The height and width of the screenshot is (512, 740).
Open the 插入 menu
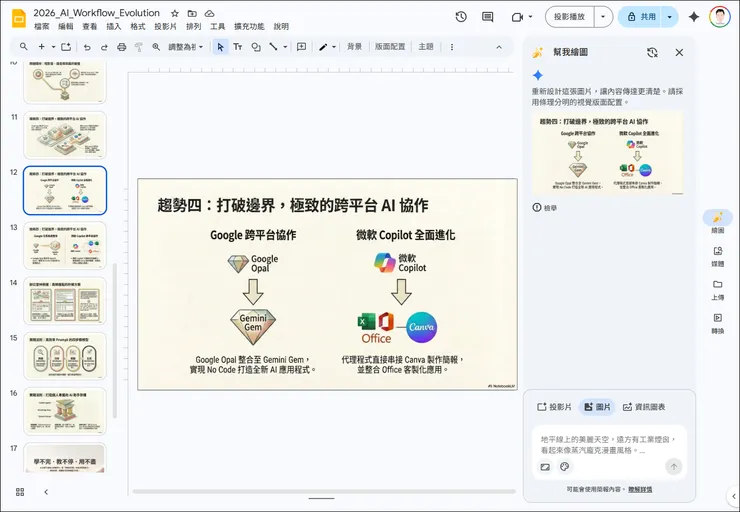click(113, 26)
